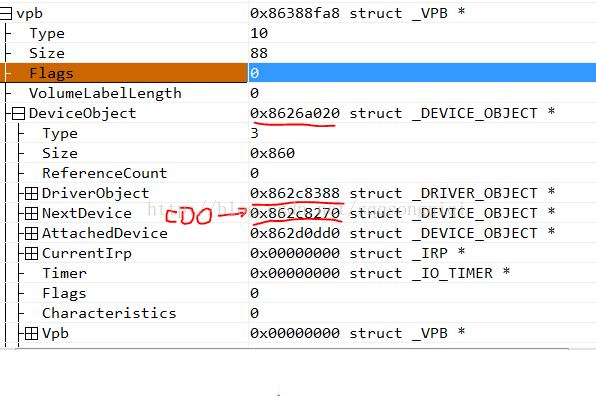Select the vpb name cell
Screen dimensions: 596x396
point(124,14)
